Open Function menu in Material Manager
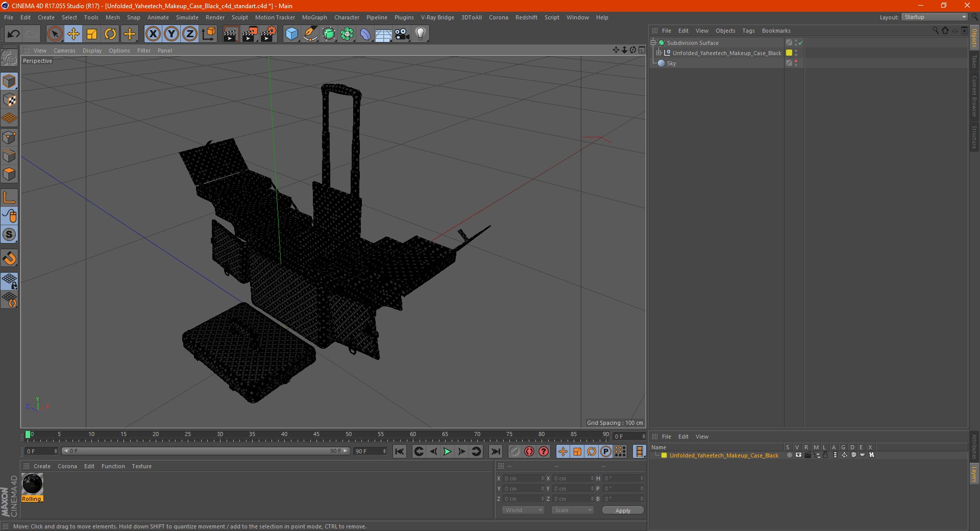Image resolution: width=980 pixels, height=531 pixels. (x=113, y=466)
